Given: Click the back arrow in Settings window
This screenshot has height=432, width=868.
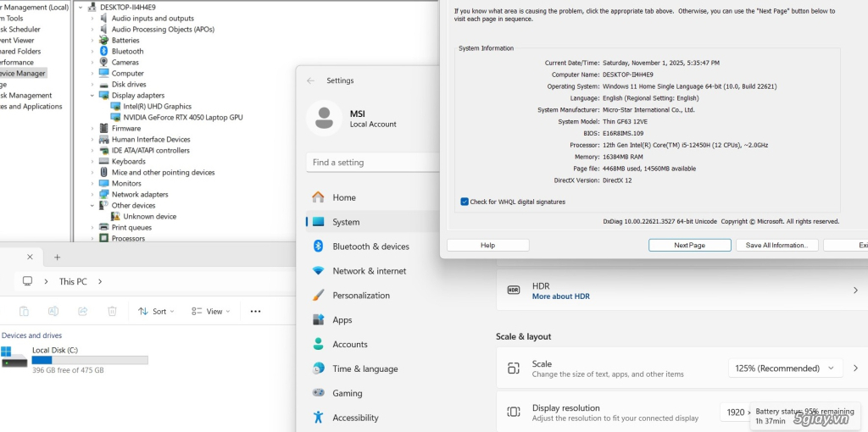Looking at the screenshot, I should click(x=310, y=80).
